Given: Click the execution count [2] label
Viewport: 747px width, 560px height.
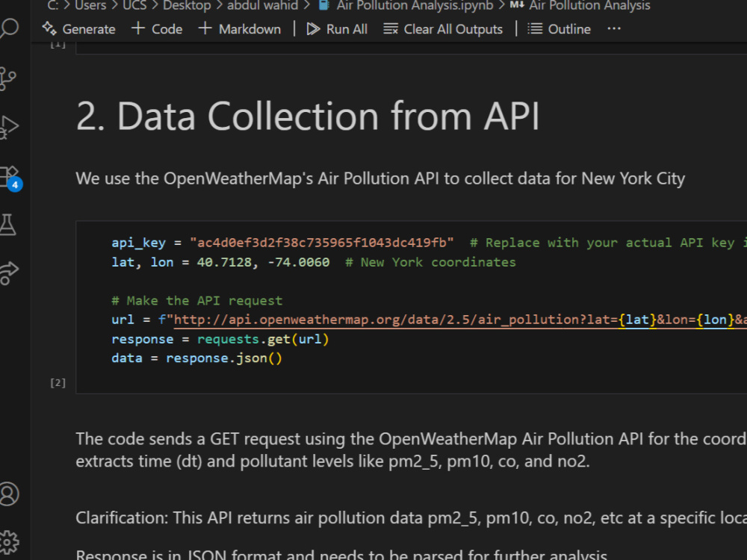Looking at the screenshot, I should click(58, 383).
